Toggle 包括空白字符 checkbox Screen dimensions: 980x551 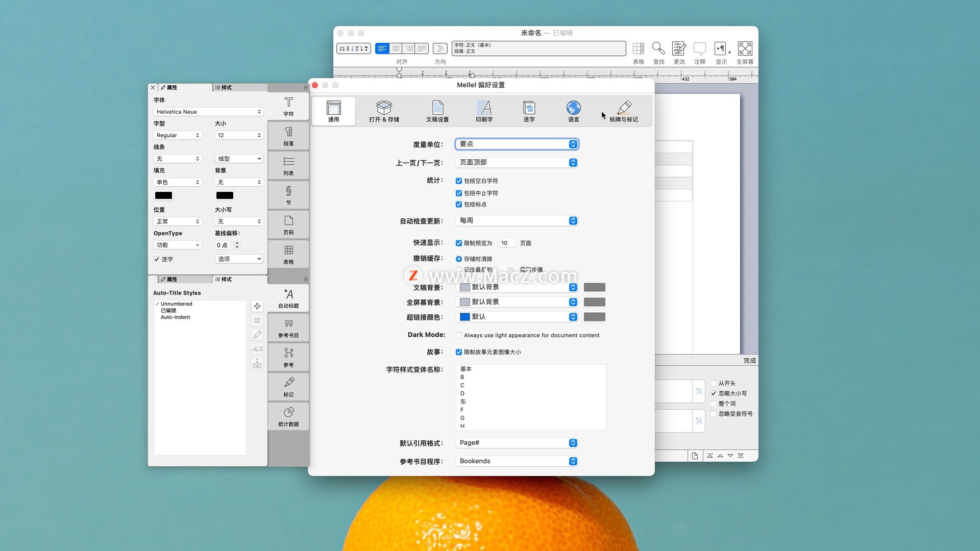tap(459, 181)
